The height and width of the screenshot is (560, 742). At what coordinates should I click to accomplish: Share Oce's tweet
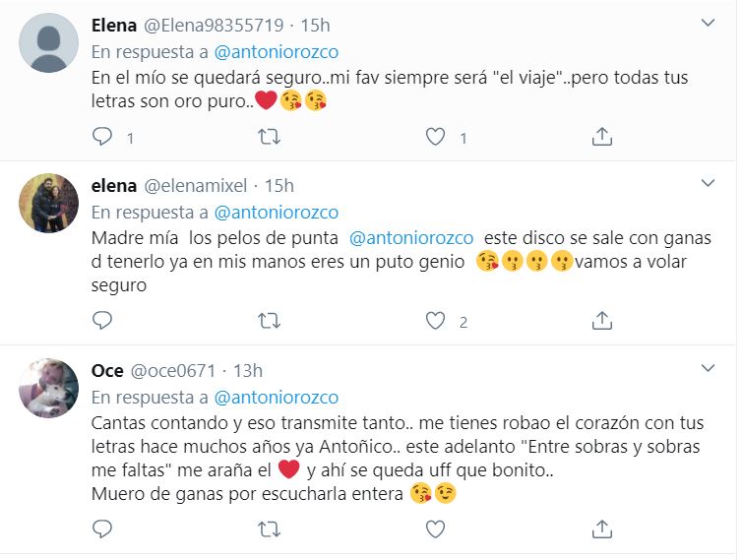coord(602,529)
